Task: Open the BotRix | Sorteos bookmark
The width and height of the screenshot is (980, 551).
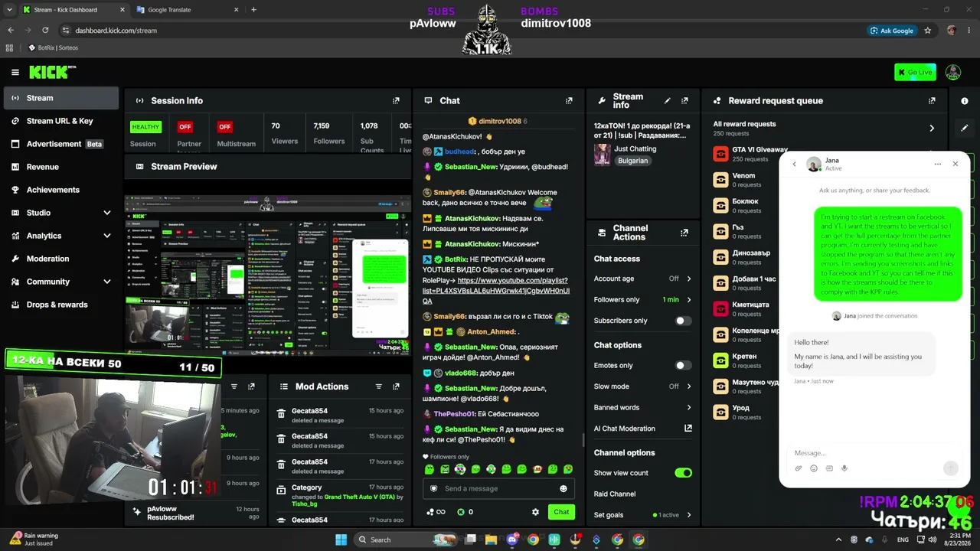Action: (x=53, y=47)
